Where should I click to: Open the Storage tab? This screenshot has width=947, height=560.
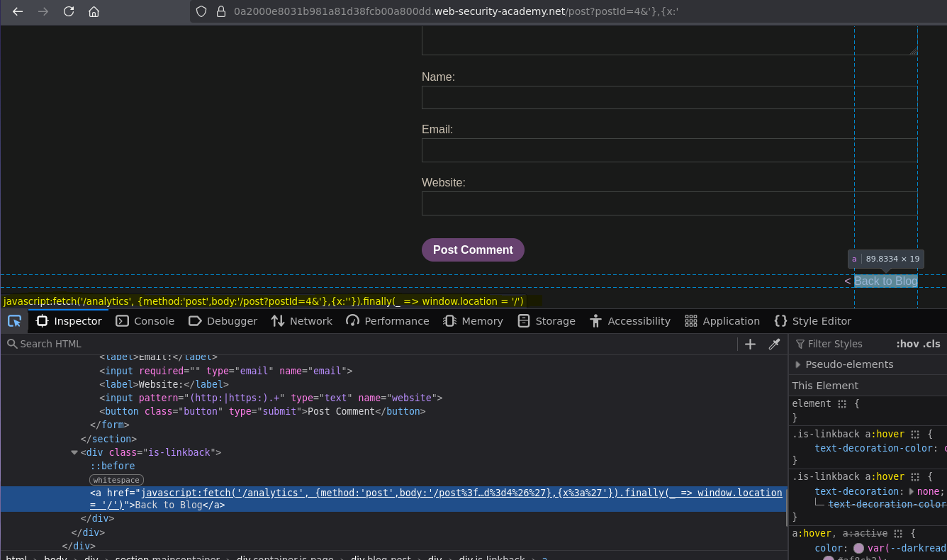547,321
